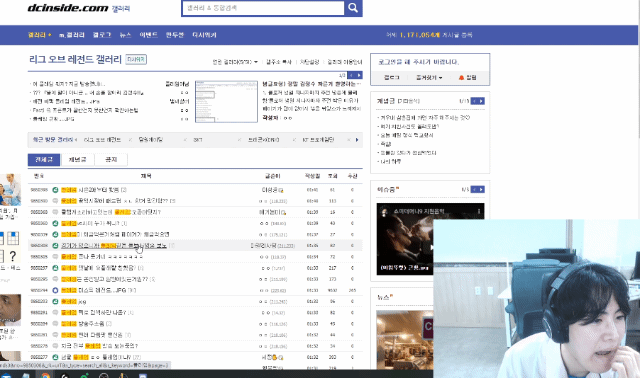
Task: Click next arrow above the video panel
Action: pos(481,189)
